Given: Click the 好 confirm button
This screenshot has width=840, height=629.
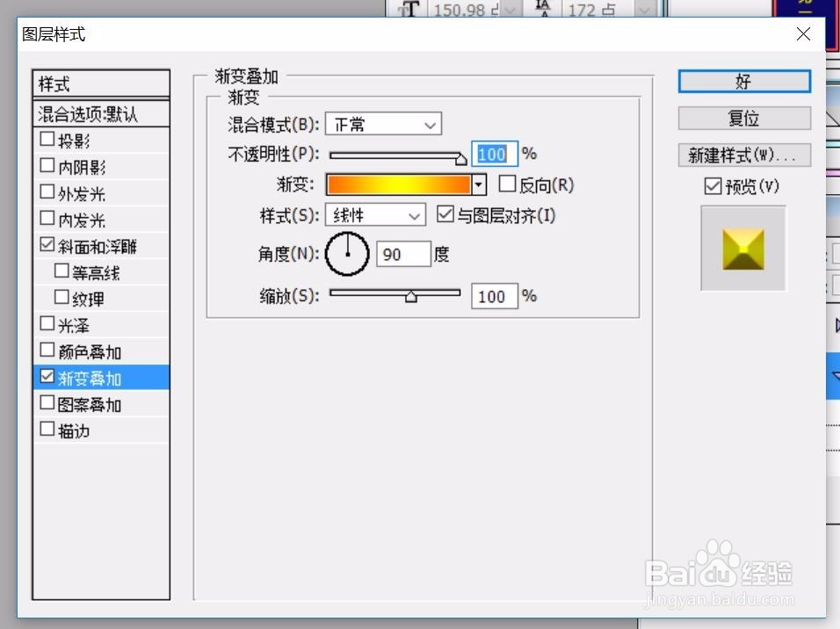Looking at the screenshot, I should [743, 81].
